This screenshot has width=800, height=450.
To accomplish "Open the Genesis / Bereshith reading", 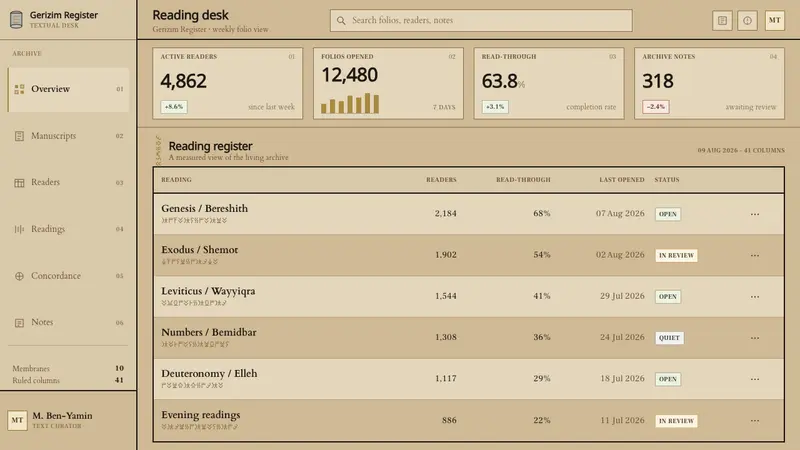I will [205, 209].
